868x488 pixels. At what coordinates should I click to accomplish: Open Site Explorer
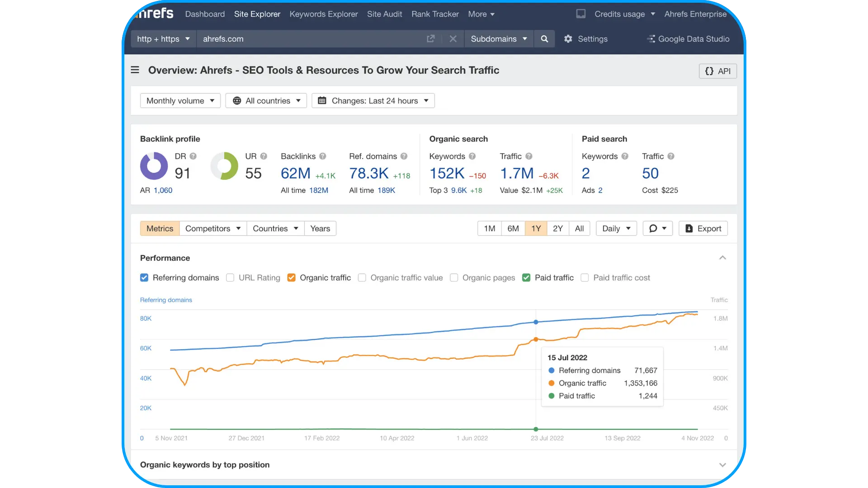[x=257, y=14]
